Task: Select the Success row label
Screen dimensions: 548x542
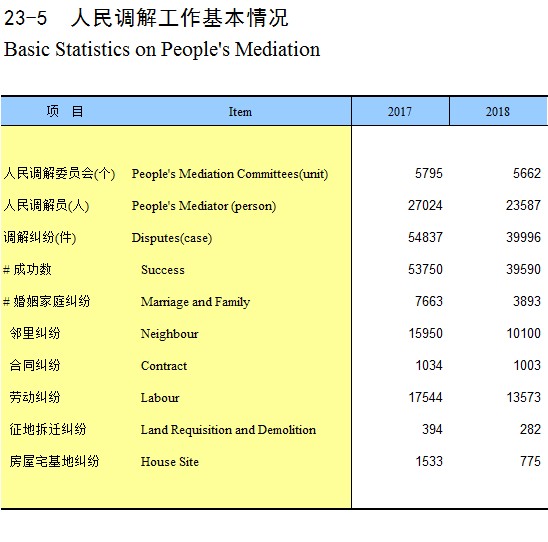Action: pyautogui.click(x=163, y=270)
